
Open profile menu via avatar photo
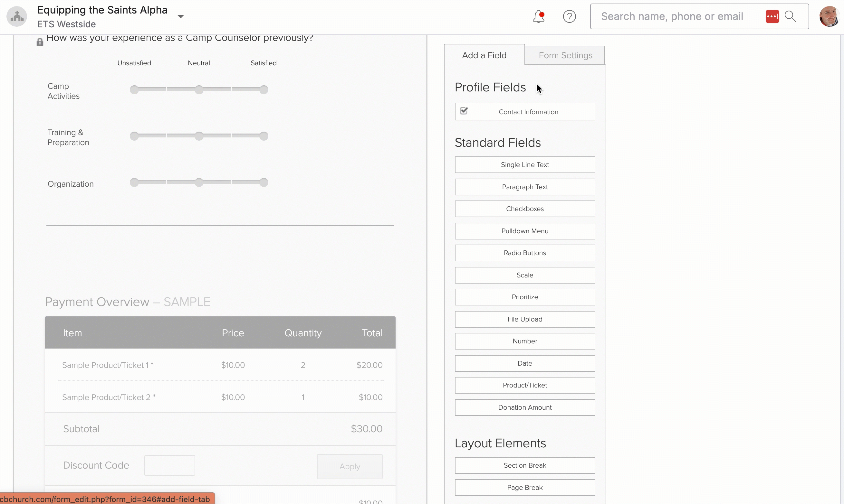tap(830, 16)
